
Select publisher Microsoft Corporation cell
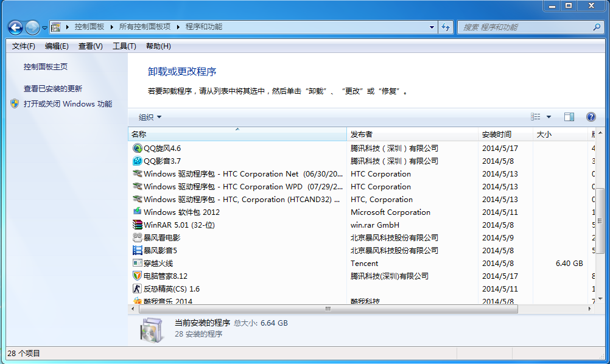tap(390, 212)
